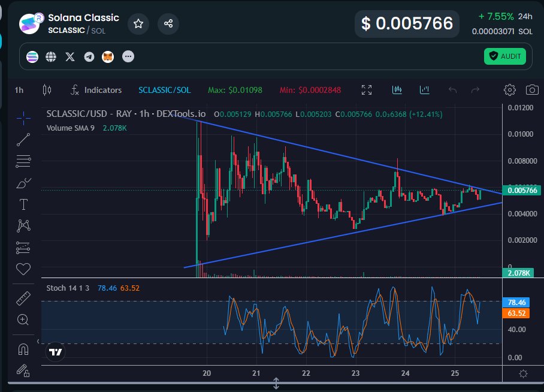Toggle fullscreen chart mode icon
Image resolution: width=544 pixels, height=392 pixels.
coord(367,90)
